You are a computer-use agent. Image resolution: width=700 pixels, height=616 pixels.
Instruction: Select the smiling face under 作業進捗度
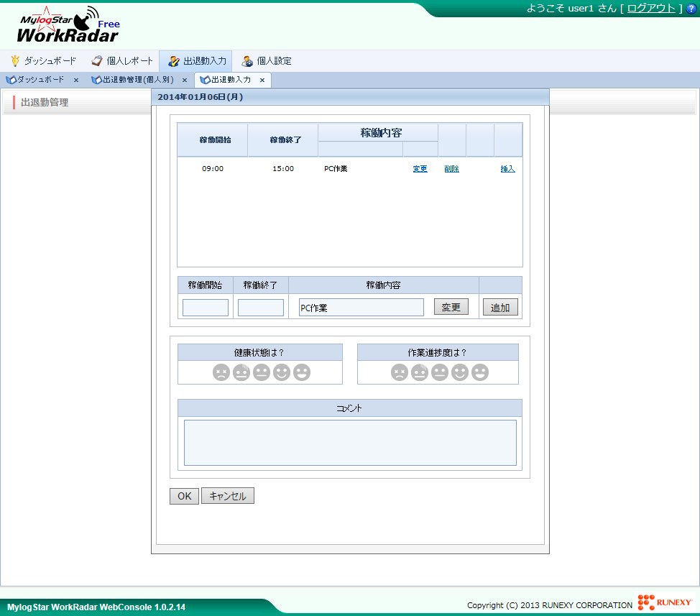(x=460, y=372)
